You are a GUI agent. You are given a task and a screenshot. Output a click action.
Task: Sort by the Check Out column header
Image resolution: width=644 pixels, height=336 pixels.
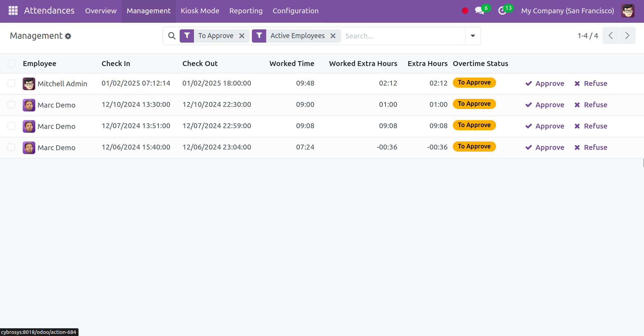click(200, 64)
